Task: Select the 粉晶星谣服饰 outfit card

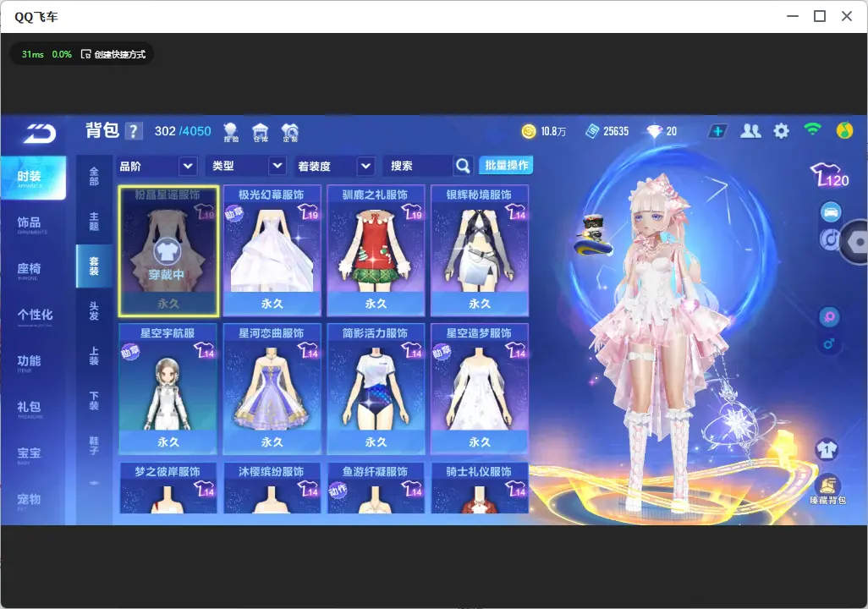Action: coord(168,251)
